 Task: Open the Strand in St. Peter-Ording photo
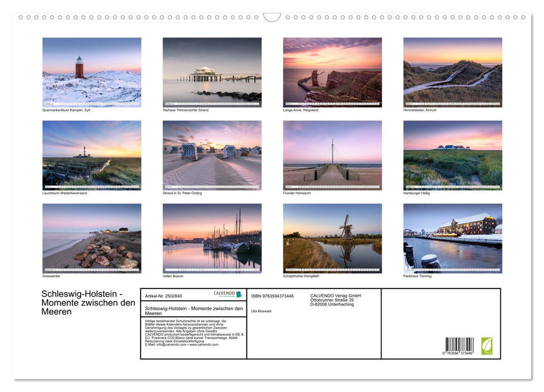[x=212, y=155]
